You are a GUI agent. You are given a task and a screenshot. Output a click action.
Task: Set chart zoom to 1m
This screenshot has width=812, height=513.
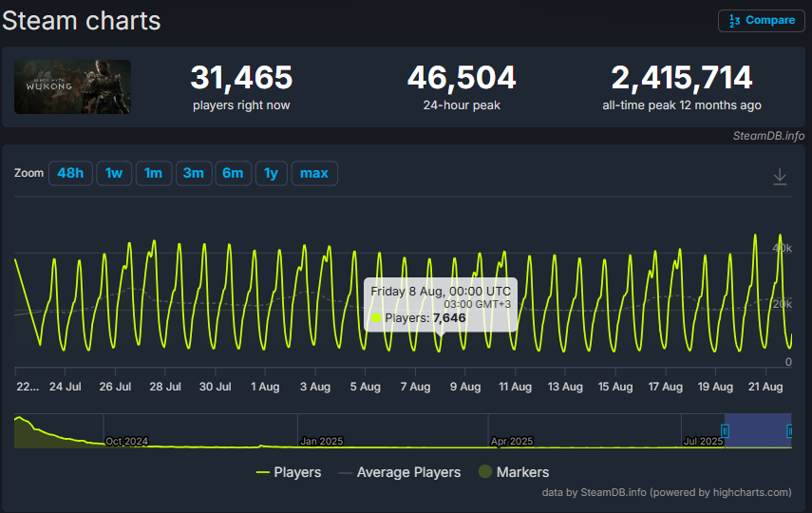point(153,173)
